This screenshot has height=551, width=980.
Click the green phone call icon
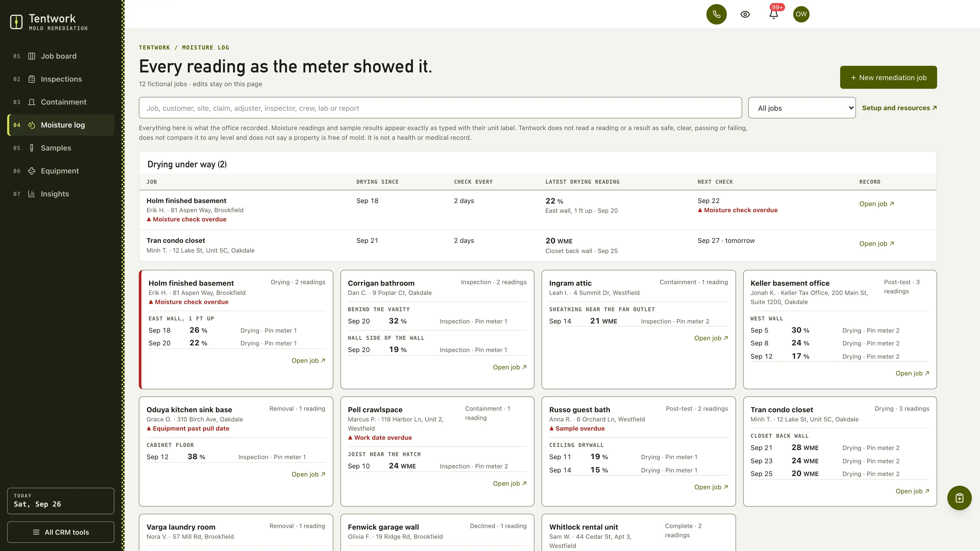click(x=716, y=15)
